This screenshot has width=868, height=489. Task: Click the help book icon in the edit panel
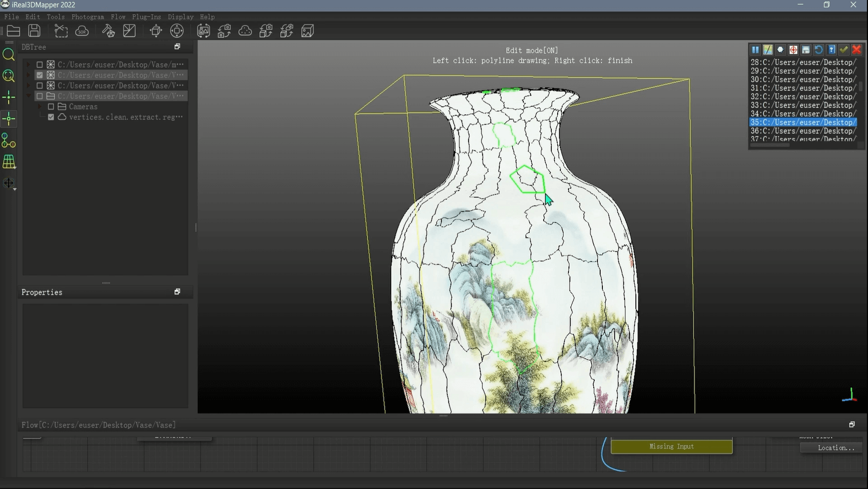831,50
